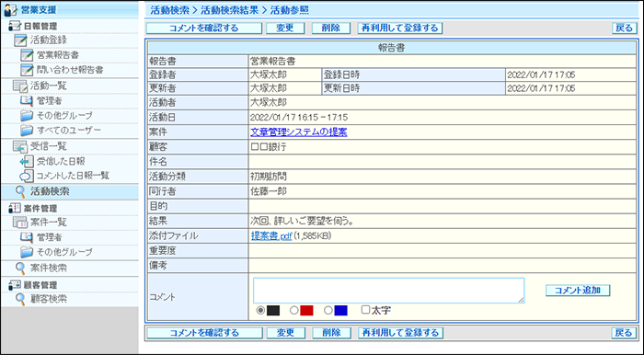Click the 案件一覧 list icon
Image resolution: width=644 pixels, height=355 pixels.
click(x=19, y=223)
